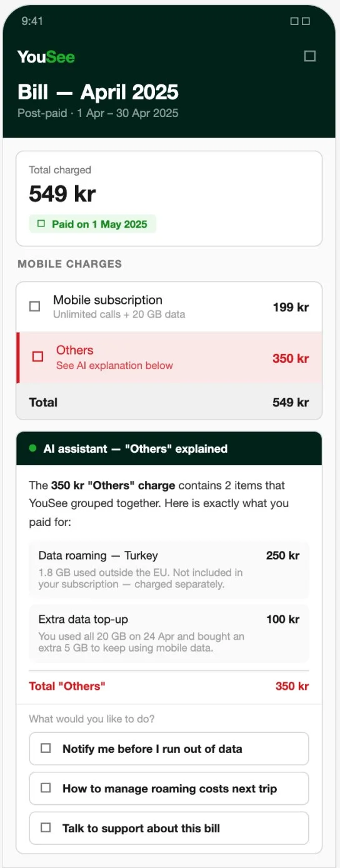Choose Talk to support about this bill
The width and height of the screenshot is (340, 868).
pos(169,828)
